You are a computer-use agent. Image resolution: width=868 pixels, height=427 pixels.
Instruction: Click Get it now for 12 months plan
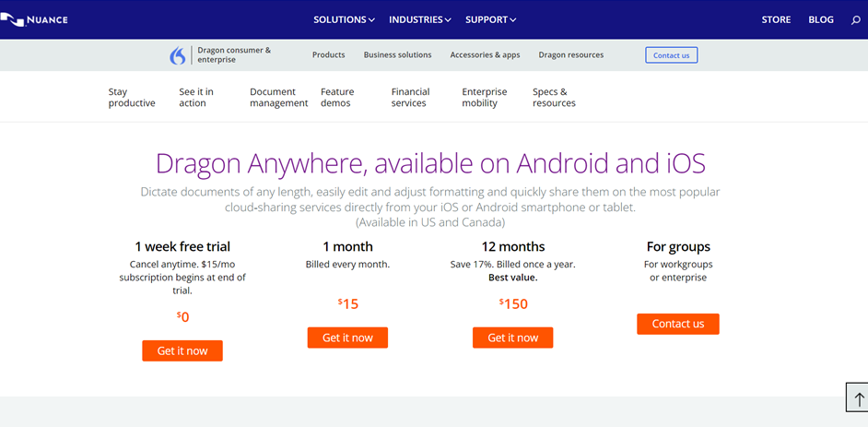click(x=512, y=338)
